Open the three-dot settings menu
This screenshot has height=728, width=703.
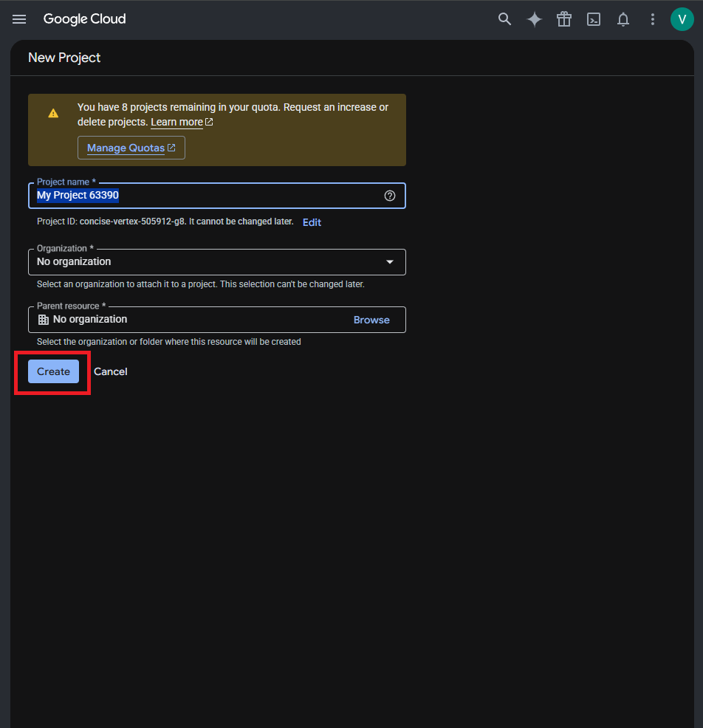(653, 19)
